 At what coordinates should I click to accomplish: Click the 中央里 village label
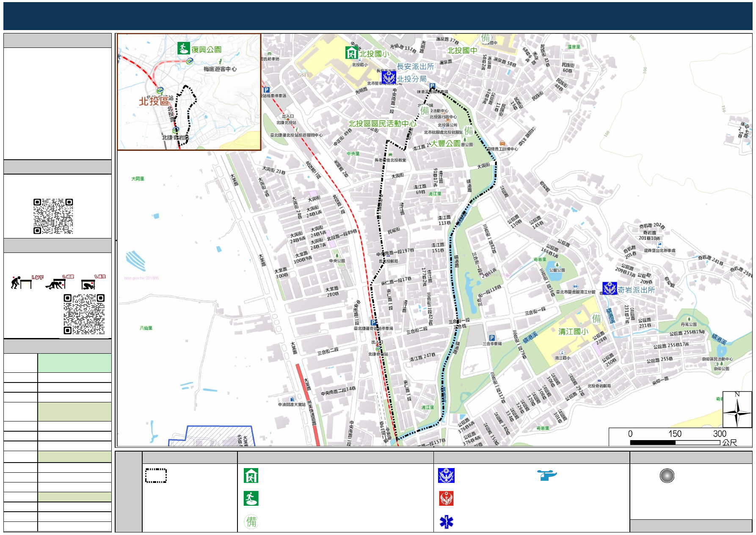click(353, 154)
